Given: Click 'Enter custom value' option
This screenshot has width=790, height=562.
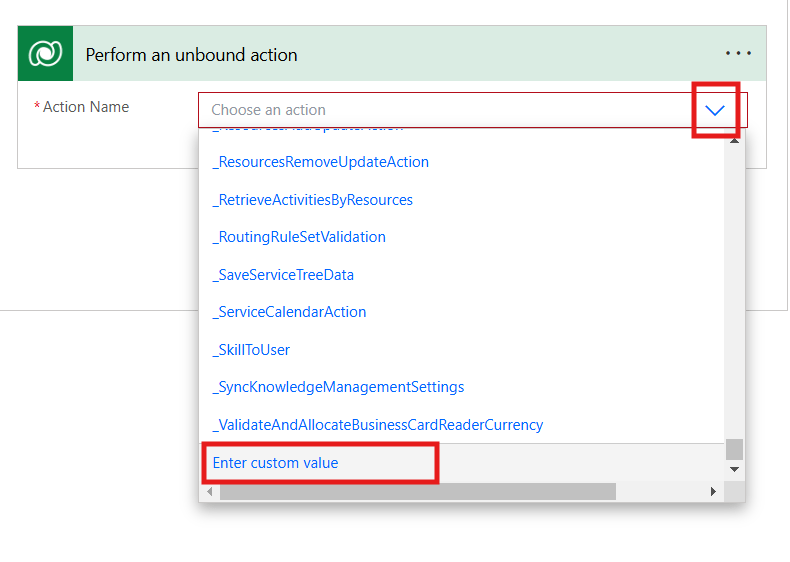Looking at the screenshot, I should pos(276,463).
